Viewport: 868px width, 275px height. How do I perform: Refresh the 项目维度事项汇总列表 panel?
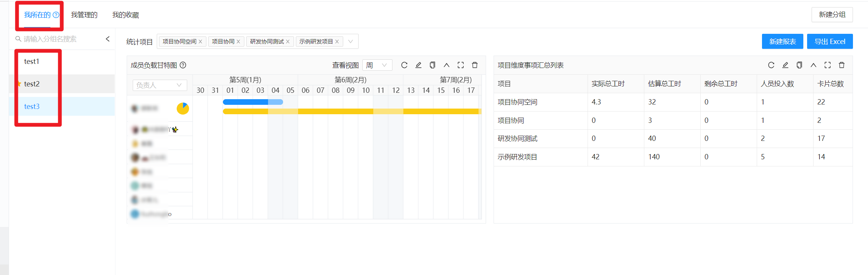pyautogui.click(x=771, y=65)
